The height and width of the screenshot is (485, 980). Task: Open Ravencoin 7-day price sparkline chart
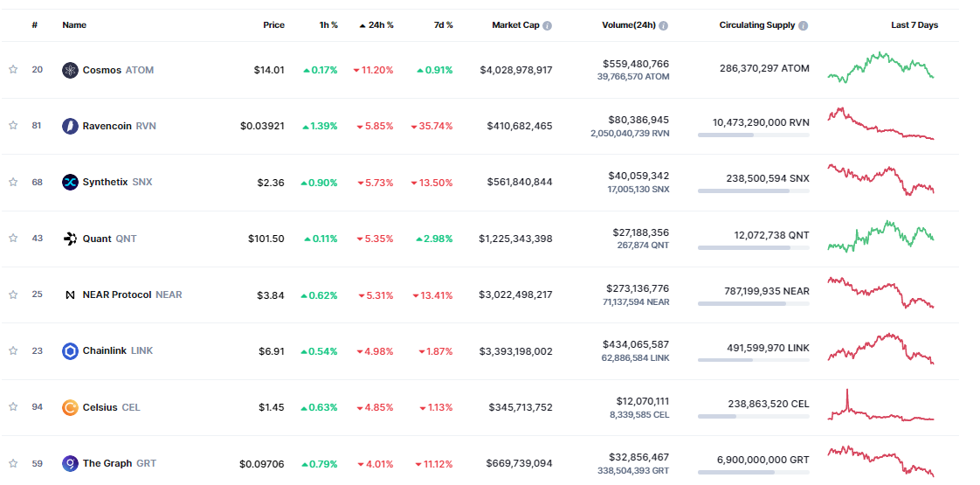pos(880,123)
